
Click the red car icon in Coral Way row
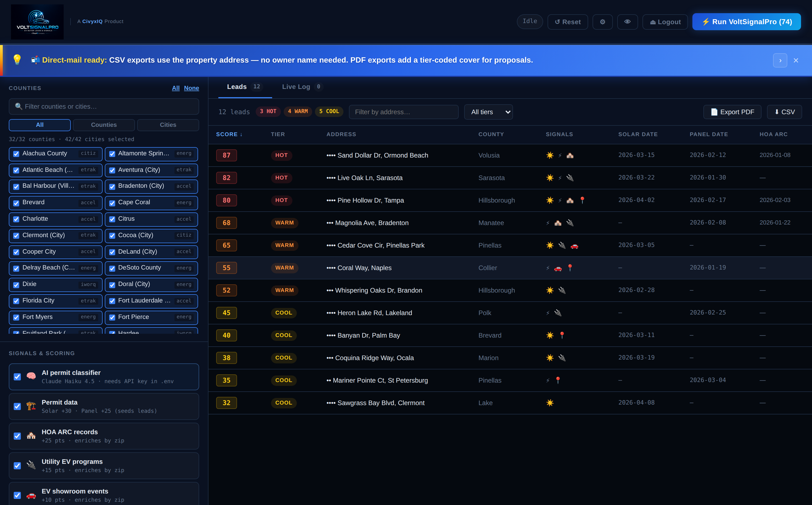[558, 268]
